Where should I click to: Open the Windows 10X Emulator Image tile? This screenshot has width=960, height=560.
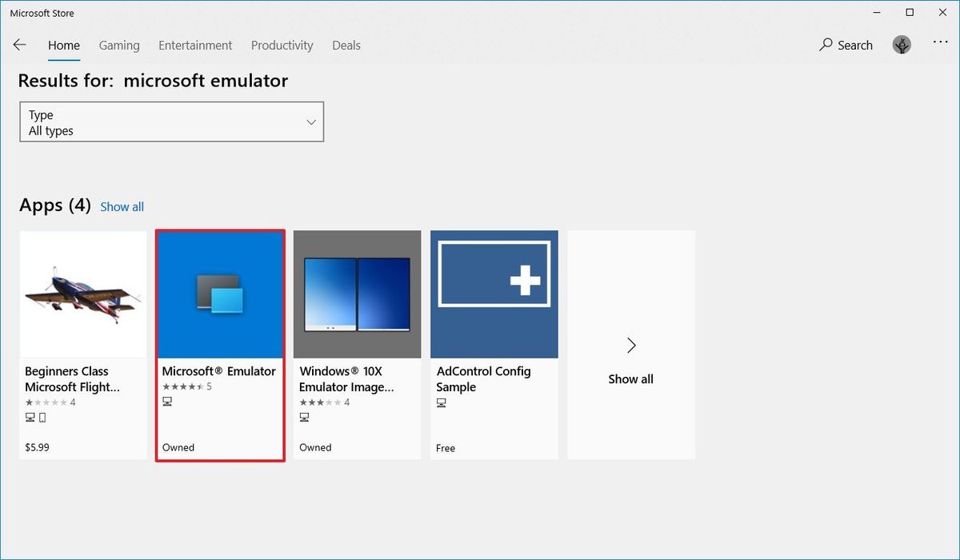click(357, 294)
